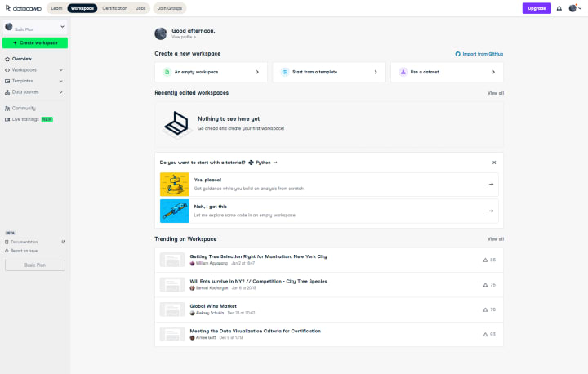Open Live trainings in the sidebar
588x374 pixels.
(x=25, y=119)
